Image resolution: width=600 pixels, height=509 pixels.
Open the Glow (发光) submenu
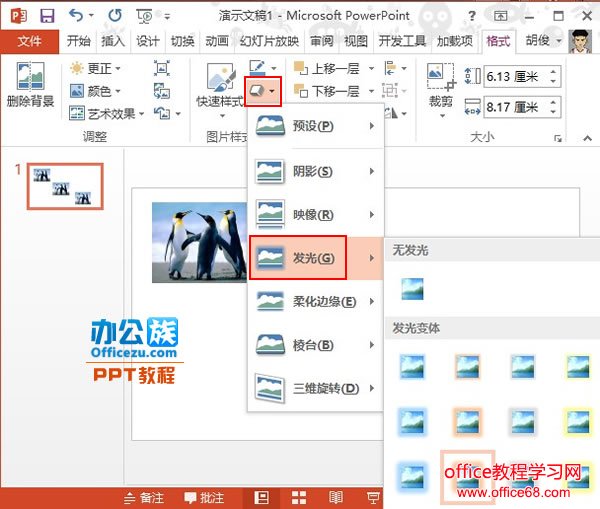click(x=316, y=258)
